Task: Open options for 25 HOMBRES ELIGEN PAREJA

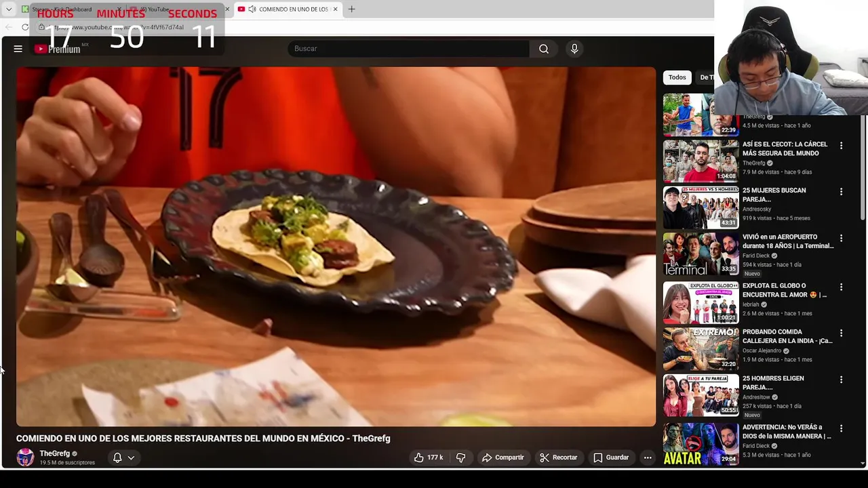Action: (842, 380)
